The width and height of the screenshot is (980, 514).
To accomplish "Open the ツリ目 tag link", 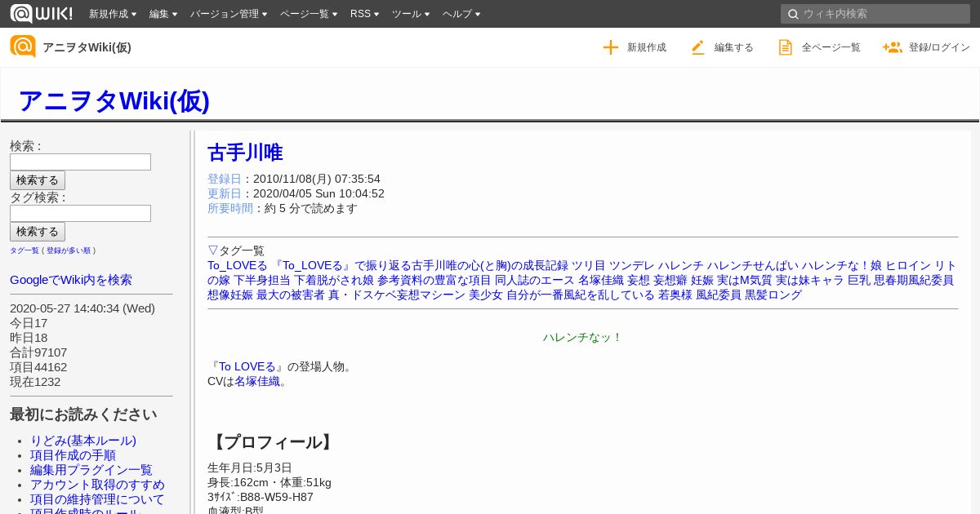I will pyautogui.click(x=589, y=265).
